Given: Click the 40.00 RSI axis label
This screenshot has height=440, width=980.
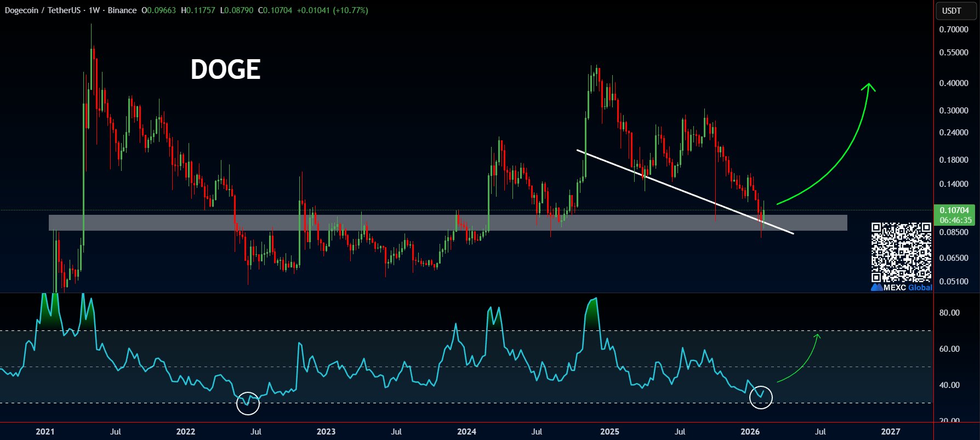Looking at the screenshot, I should pos(949,385).
